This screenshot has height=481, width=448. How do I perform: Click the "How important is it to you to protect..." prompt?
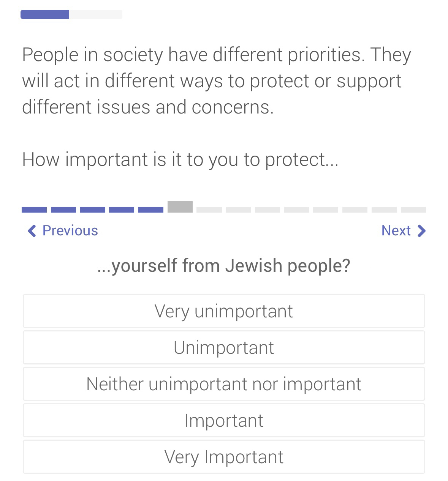pos(180,159)
